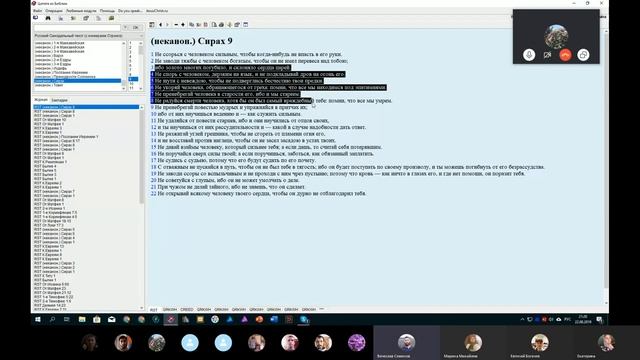Image resolution: width=640 pixels, height=360 pixels.
Task: Open Mail app from the taskbar
Action: 111,320
